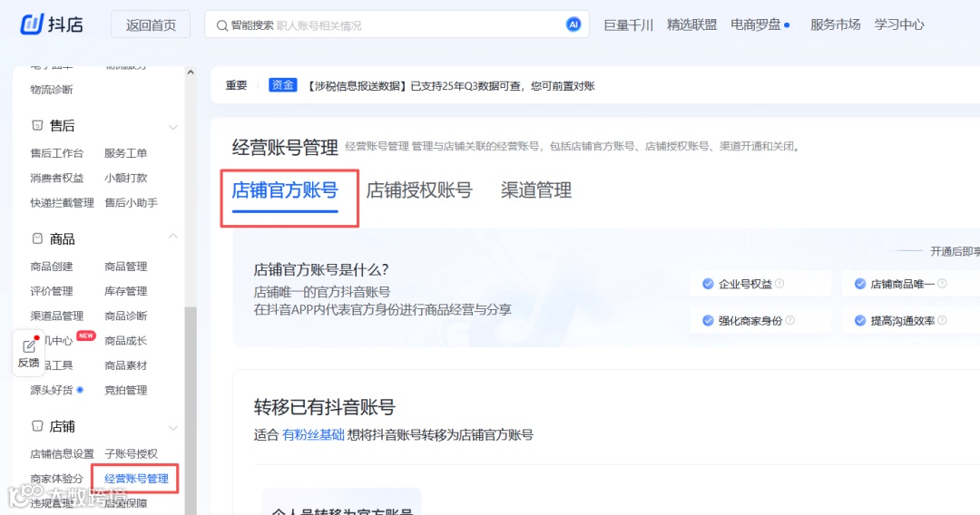Open 商品成长 in sidebar

coord(125,341)
